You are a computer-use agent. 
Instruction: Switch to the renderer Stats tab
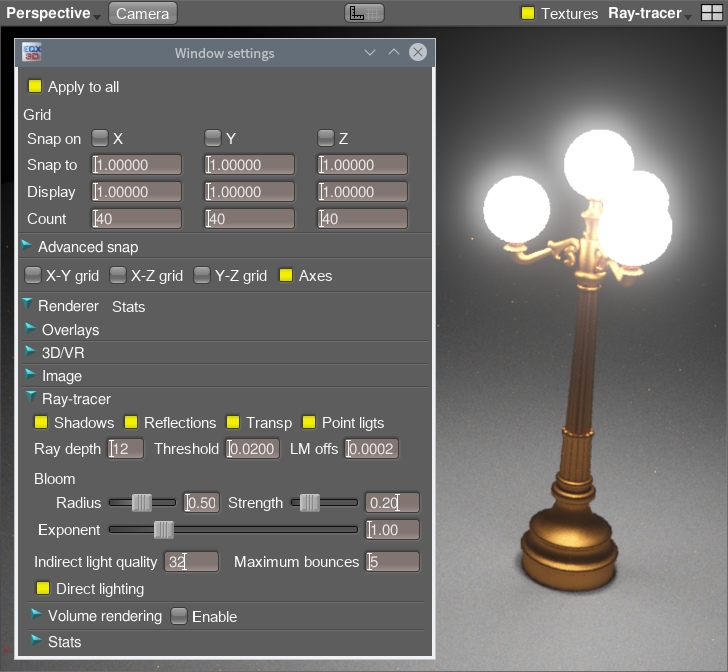128,307
